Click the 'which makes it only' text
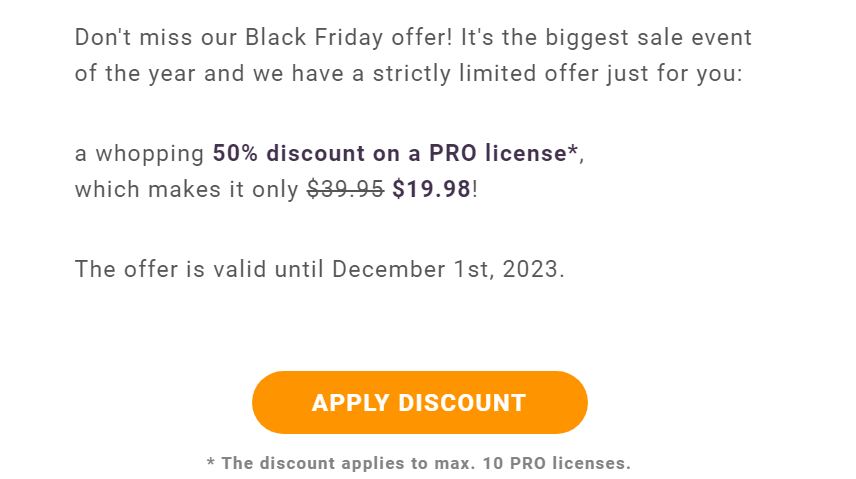Image resolution: width=856 pixels, height=479 pixels. coord(187,190)
